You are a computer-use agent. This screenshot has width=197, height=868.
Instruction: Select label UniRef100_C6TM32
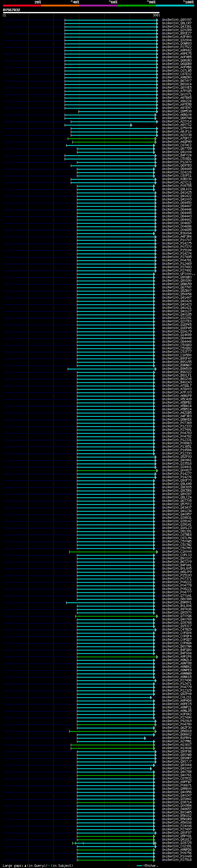[177, 778]
